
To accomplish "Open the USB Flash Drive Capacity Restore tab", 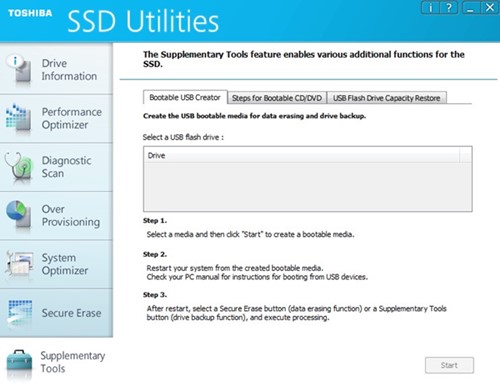I will pos(387,98).
